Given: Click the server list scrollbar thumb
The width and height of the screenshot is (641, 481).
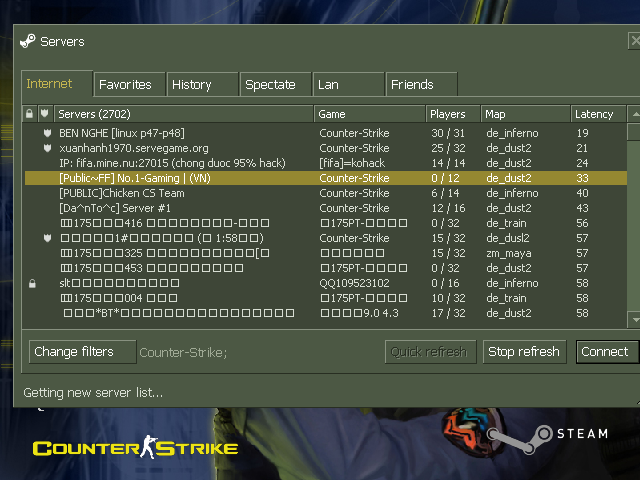Looking at the screenshot, I should [634, 132].
